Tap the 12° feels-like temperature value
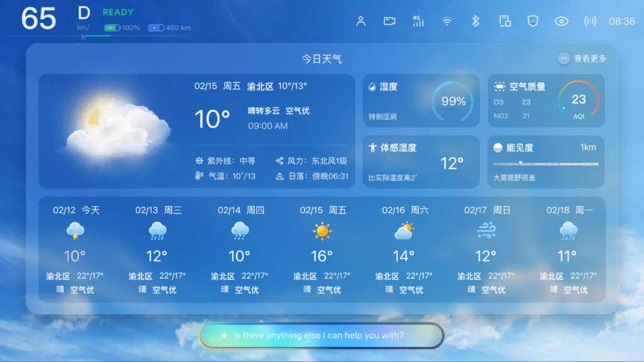 point(452,164)
